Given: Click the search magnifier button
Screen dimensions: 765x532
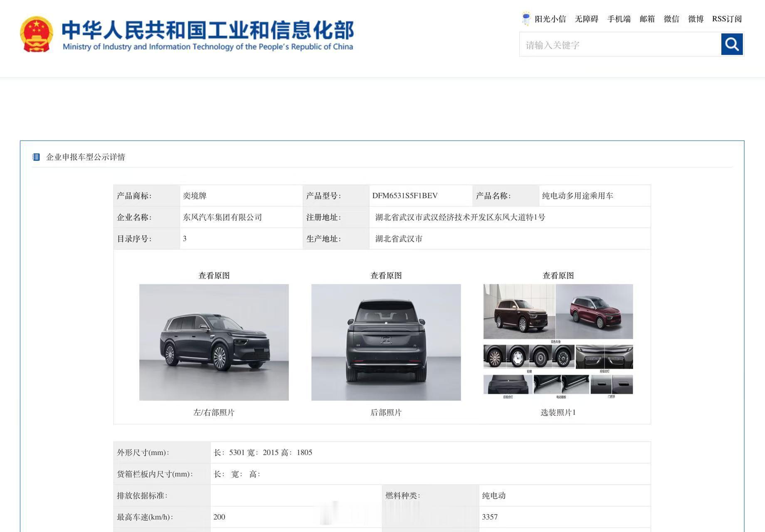Looking at the screenshot, I should pos(732,44).
